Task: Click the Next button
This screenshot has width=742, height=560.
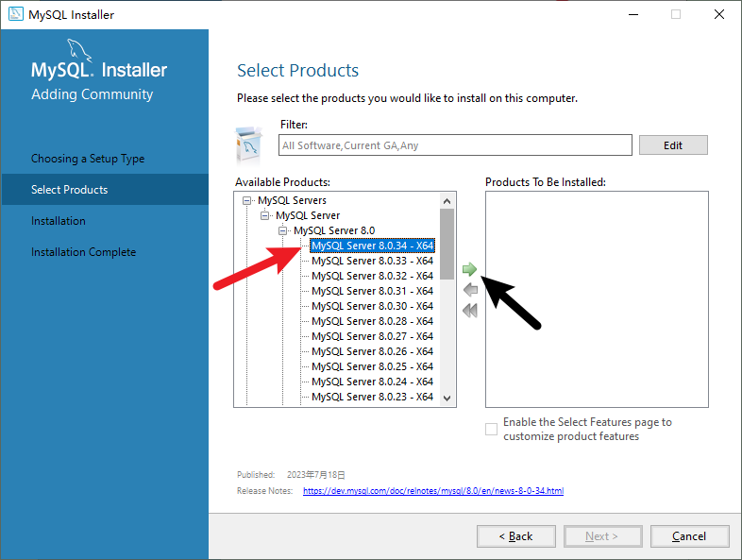Action: [602, 536]
